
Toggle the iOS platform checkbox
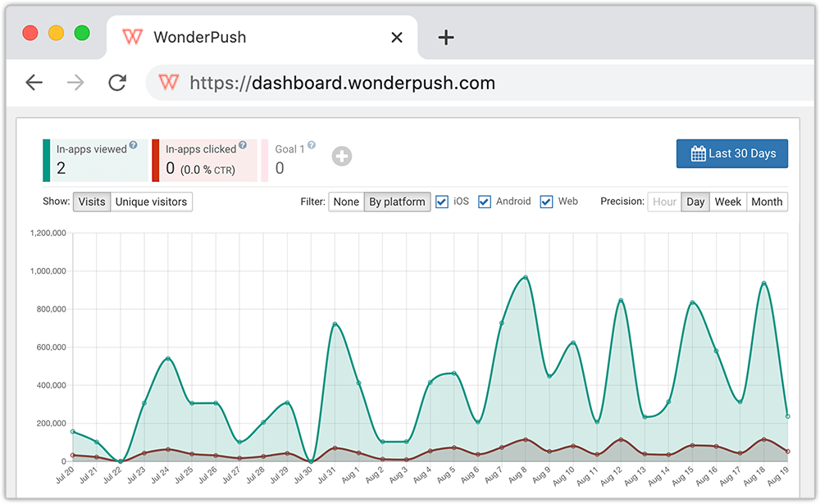tap(442, 202)
